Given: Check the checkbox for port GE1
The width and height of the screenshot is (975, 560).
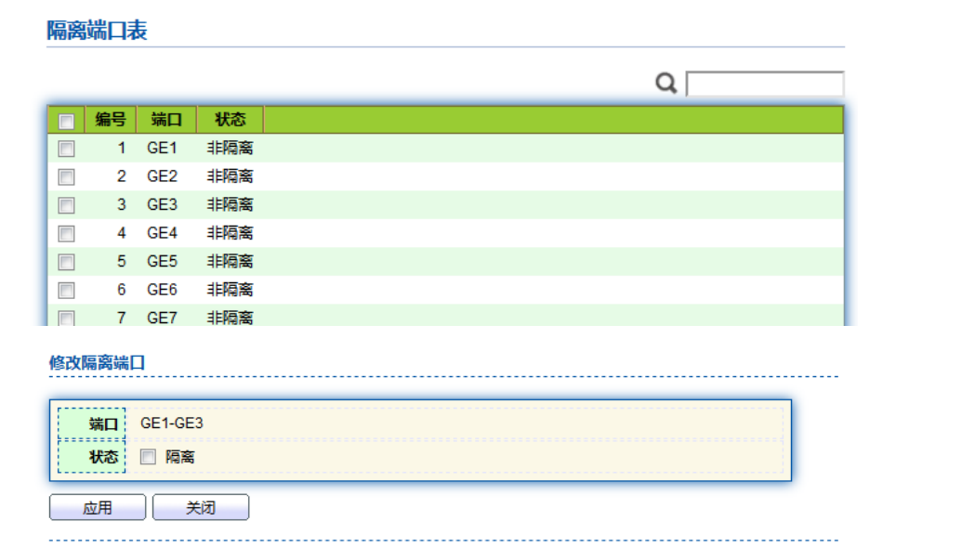Looking at the screenshot, I should pyautogui.click(x=66, y=149).
